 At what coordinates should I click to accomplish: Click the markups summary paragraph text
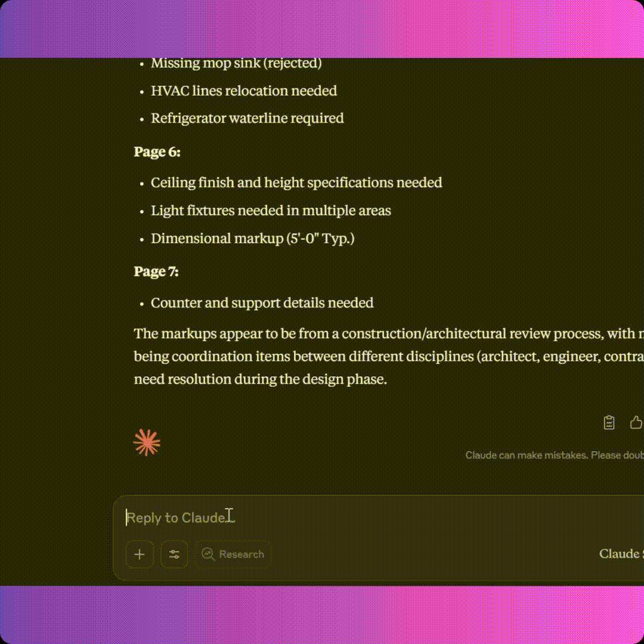(389, 356)
